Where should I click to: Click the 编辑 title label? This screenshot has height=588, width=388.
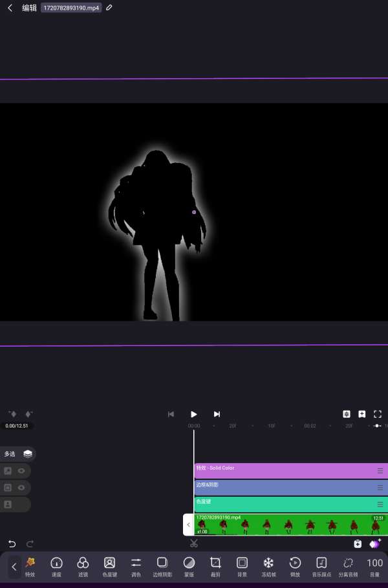click(29, 8)
